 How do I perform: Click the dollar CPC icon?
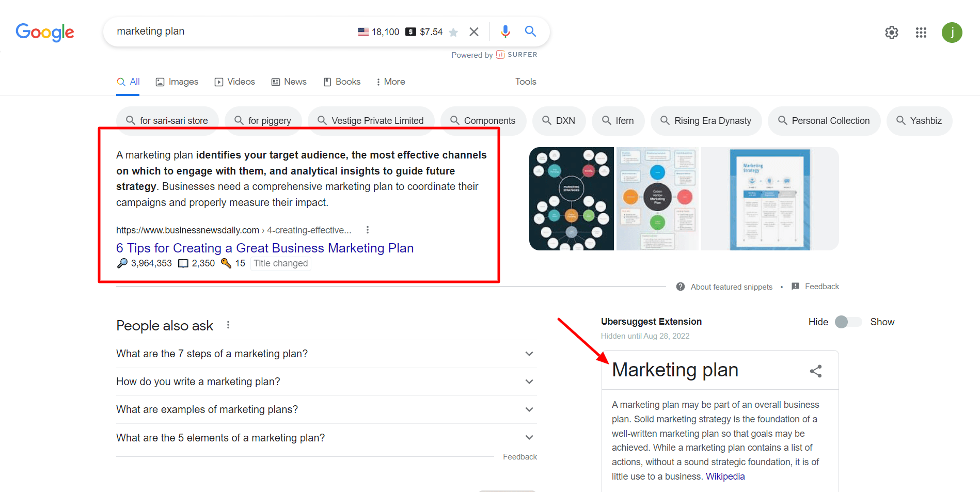point(410,32)
